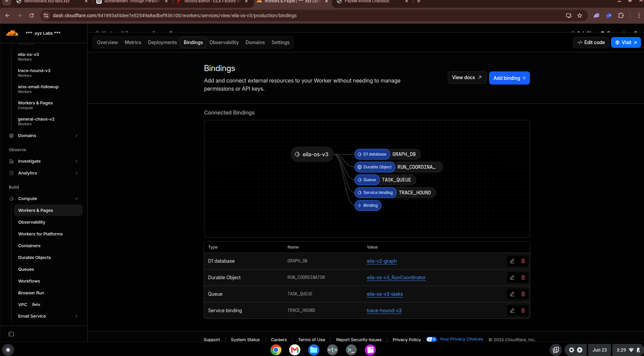The height and width of the screenshot is (356, 644).
Task: Edit the TASK_QUEUE binding
Action: [x=512, y=294]
